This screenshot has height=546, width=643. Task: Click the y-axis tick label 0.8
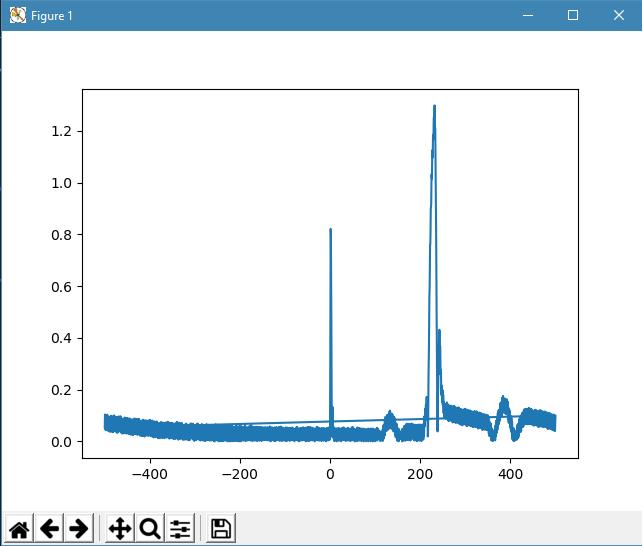[62, 235]
